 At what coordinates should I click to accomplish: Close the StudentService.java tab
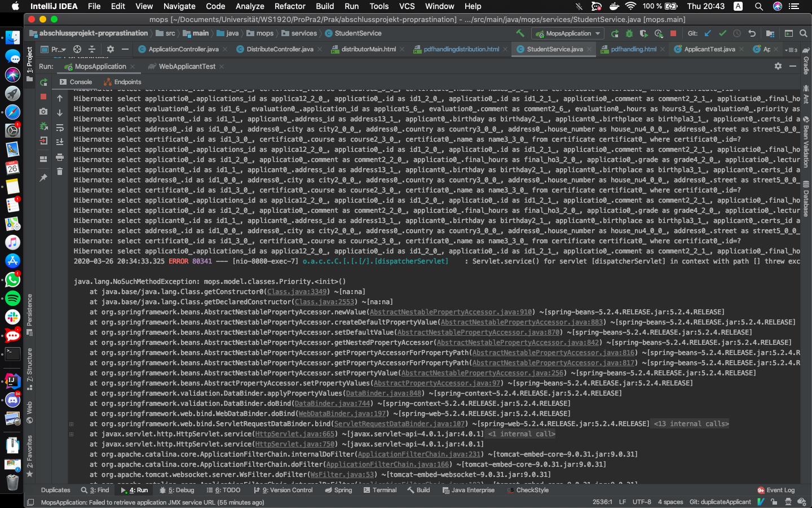point(589,49)
